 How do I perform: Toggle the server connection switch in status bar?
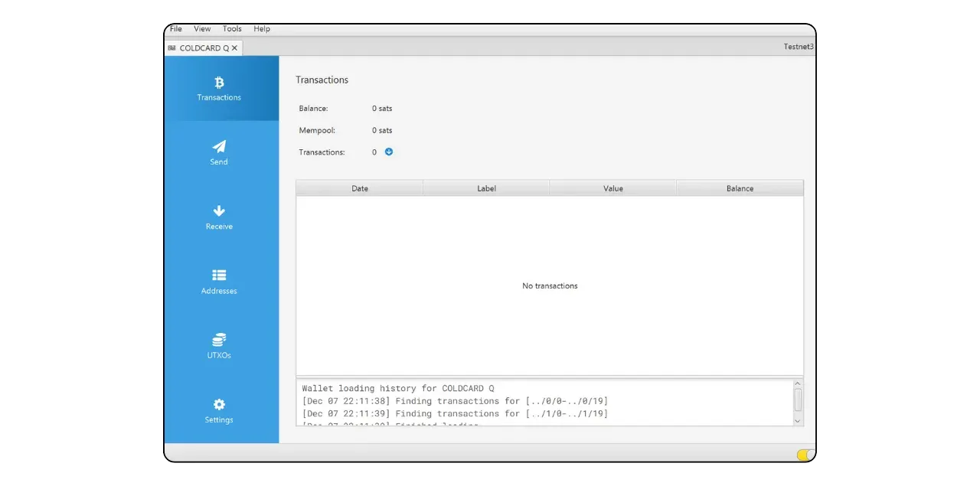805,455
